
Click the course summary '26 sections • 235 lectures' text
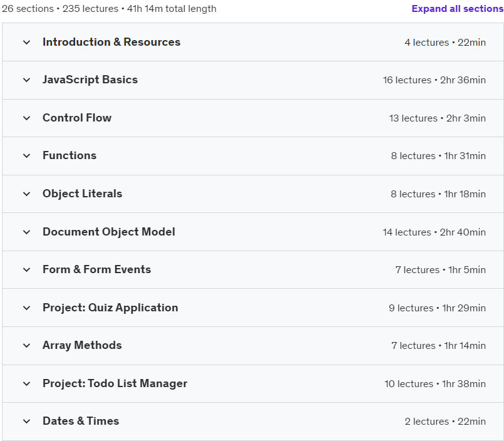click(60, 9)
